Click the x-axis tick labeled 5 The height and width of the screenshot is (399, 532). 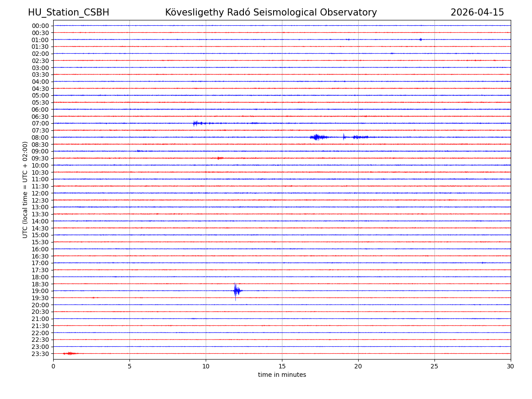click(x=129, y=366)
